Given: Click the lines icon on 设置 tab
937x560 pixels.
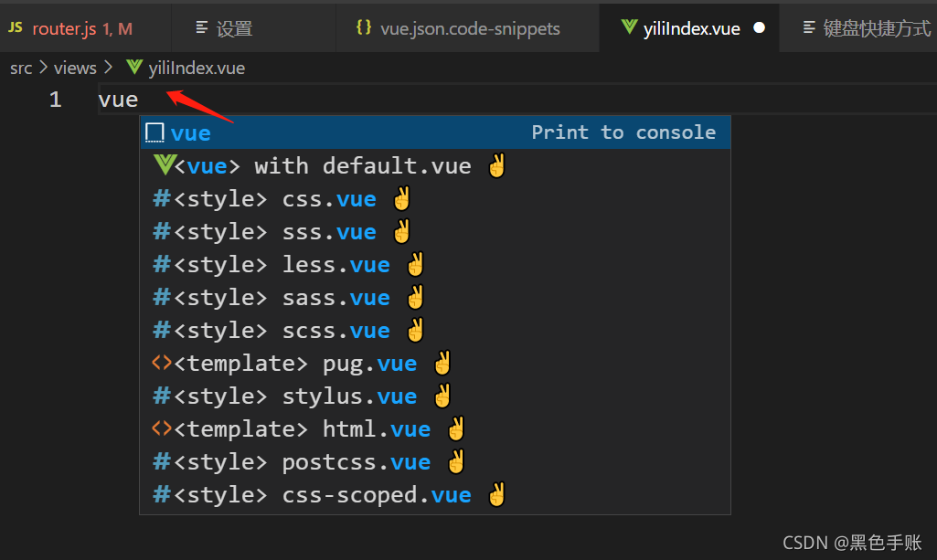Looking at the screenshot, I should click(202, 27).
